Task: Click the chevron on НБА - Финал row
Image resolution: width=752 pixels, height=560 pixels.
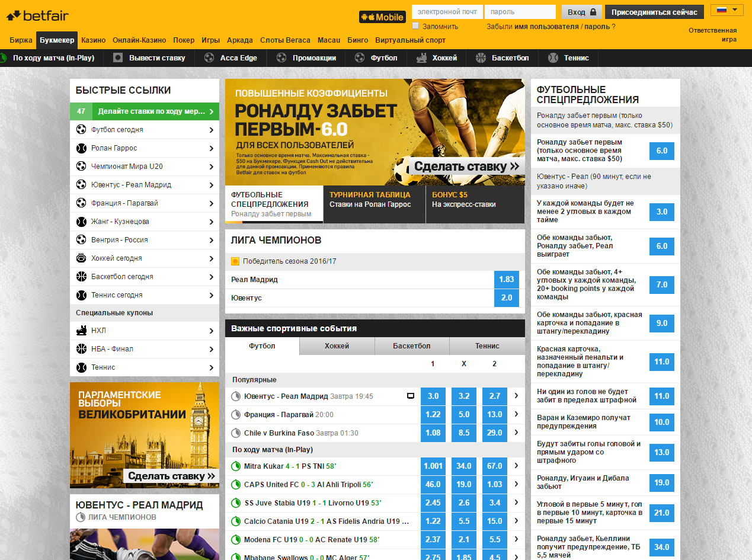Action: [x=212, y=349]
